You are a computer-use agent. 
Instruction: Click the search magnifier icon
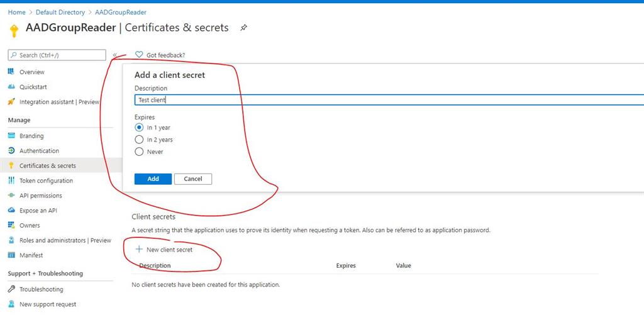(x=14, y=55)
